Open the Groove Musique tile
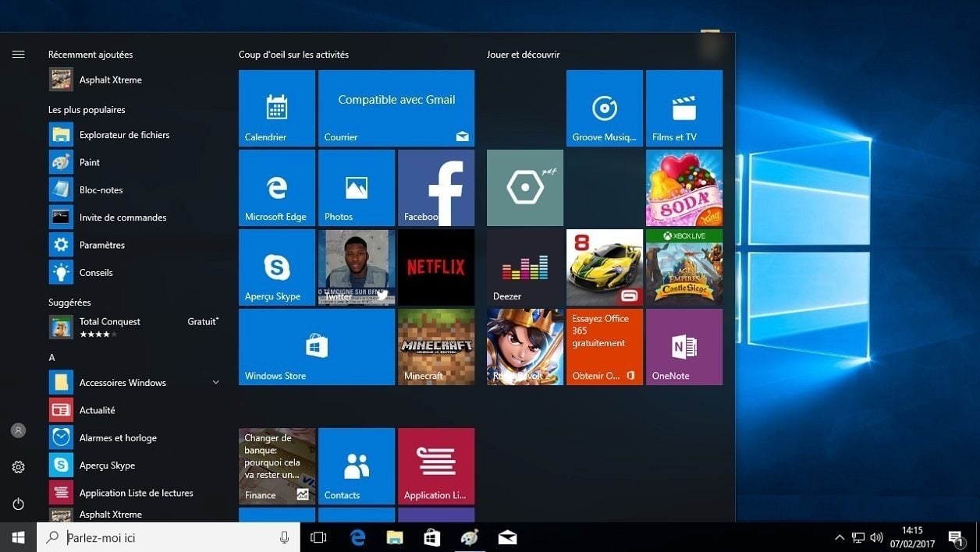Screen dimensions: 980x552 (x=605, y=108)
